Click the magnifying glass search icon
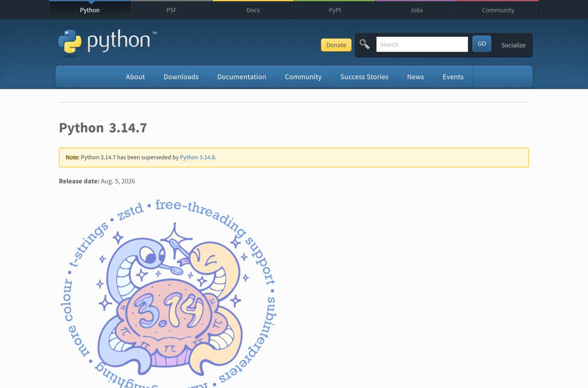The width and height of the screenshot is (588, 388). tap(365, 45)
